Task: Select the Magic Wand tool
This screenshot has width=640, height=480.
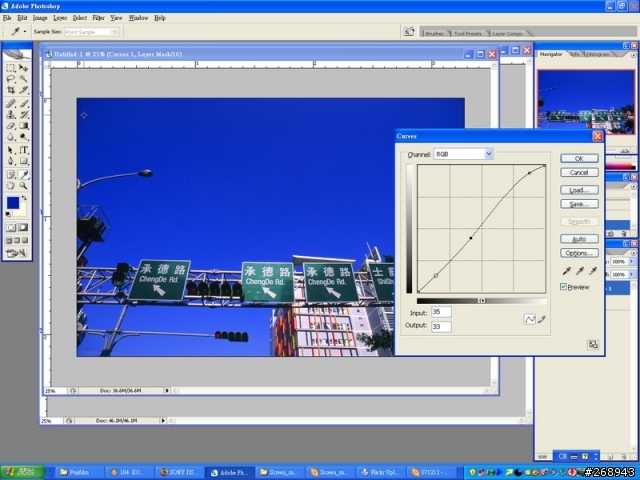Action: tap(24, 79)
